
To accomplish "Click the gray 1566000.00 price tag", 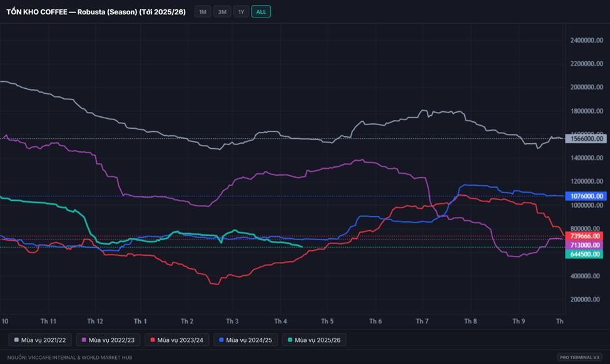I will (x=586, y=139).
